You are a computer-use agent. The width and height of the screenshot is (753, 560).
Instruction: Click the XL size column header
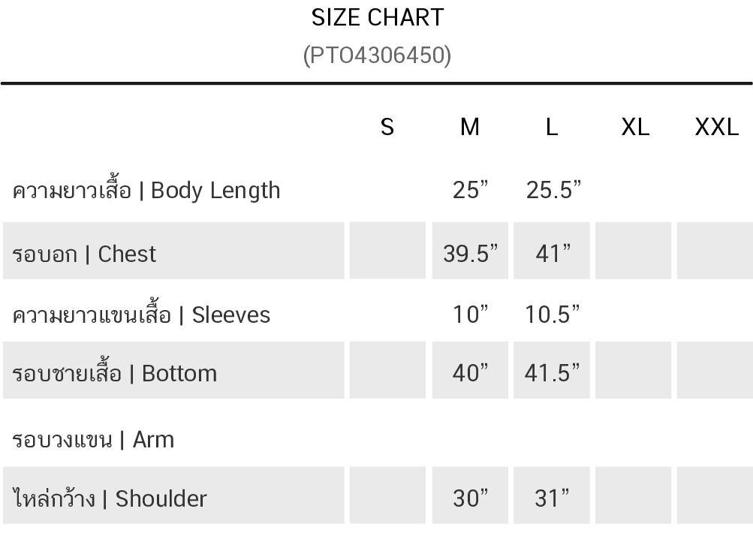pos(635,128)
